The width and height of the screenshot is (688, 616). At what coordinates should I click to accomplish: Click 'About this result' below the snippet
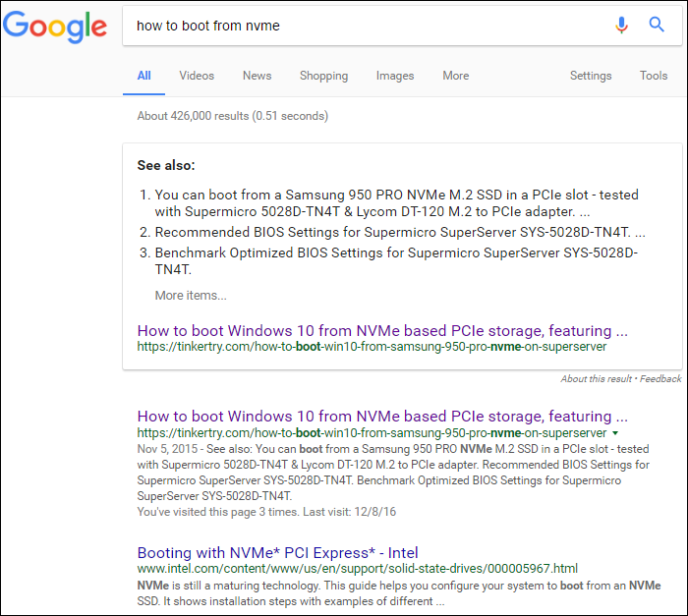click(x=596, y=378)
